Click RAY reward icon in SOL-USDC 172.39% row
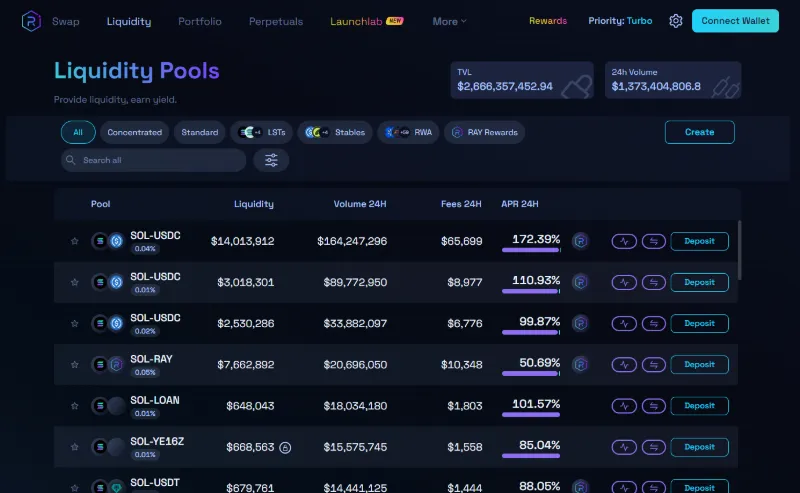This screenshot has height=493, width=800. point(580,241)
